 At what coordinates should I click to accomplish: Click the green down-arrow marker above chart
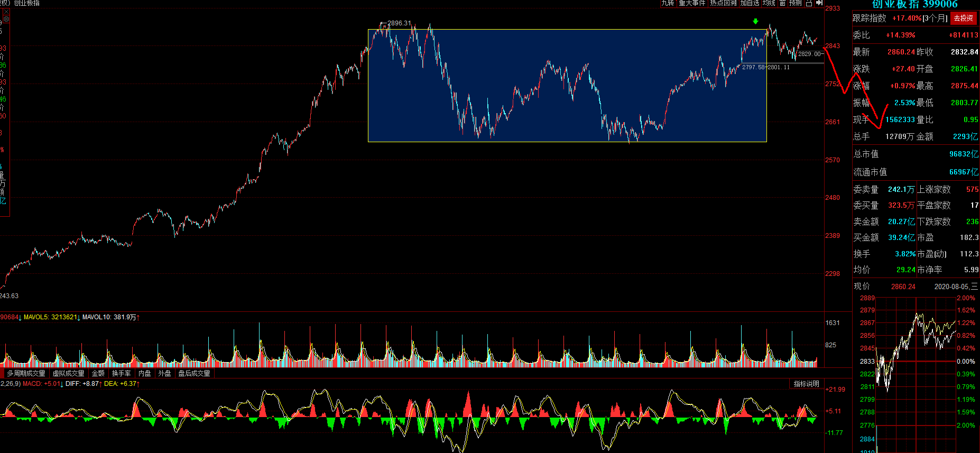[x=756, y=22]
